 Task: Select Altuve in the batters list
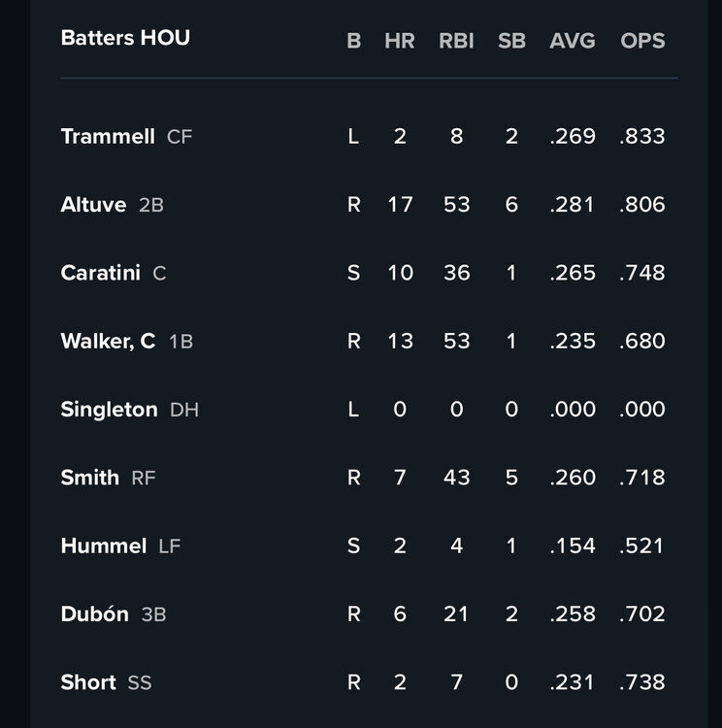[x=93, y=205]
